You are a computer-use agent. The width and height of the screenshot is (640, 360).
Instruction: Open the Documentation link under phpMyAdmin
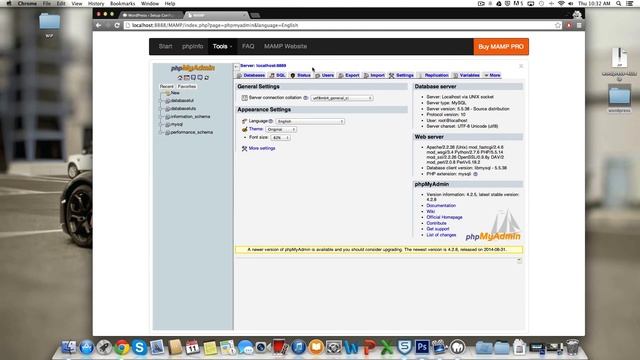click(441, 206)
